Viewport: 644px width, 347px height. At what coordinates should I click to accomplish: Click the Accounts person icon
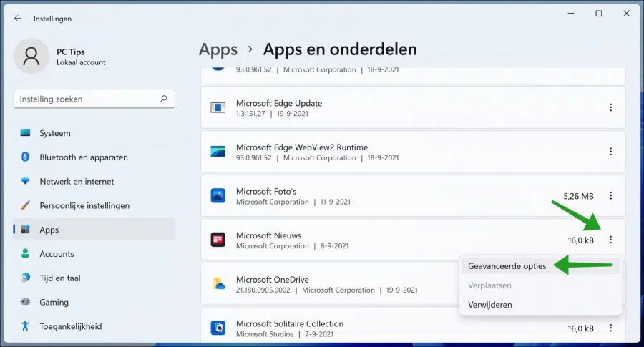26,253
